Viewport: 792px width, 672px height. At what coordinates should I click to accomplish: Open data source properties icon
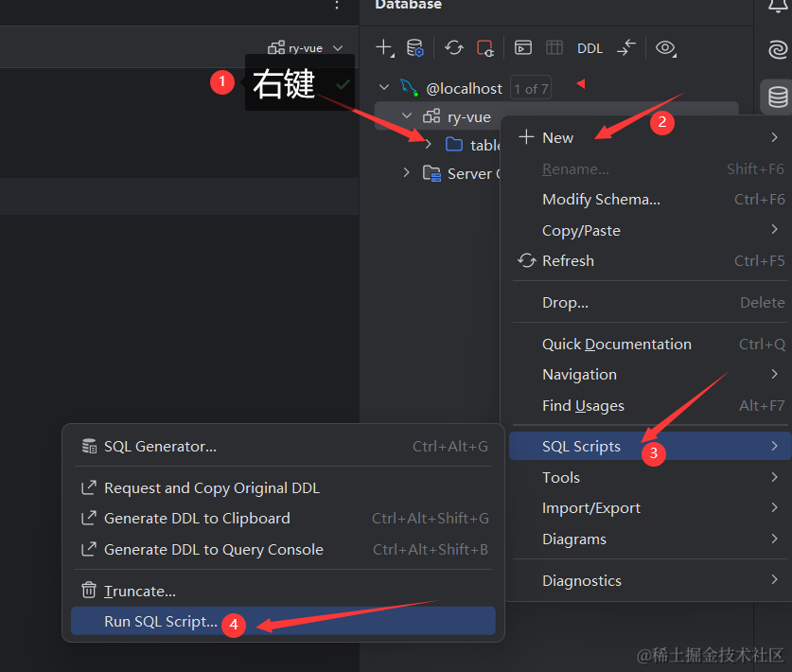point(414,48)
